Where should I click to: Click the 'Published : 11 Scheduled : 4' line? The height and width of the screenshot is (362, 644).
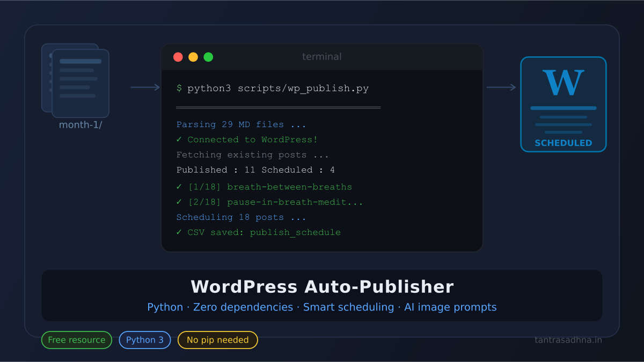tap(255, 170)
